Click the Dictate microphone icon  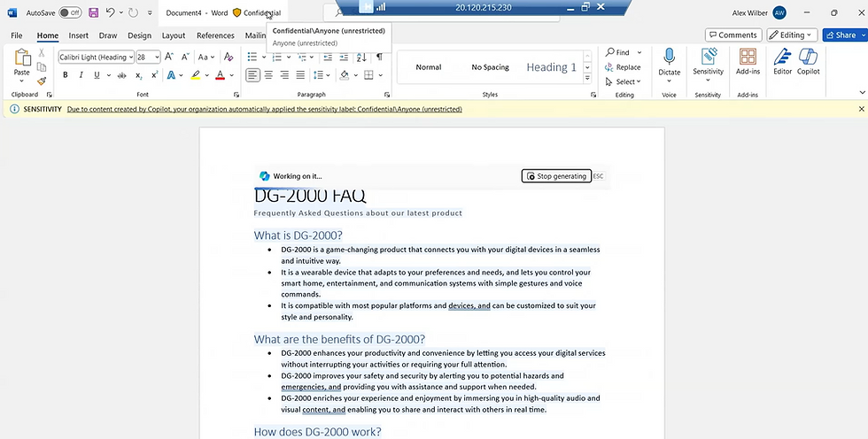pyautogui.click(x=670, y=57)
